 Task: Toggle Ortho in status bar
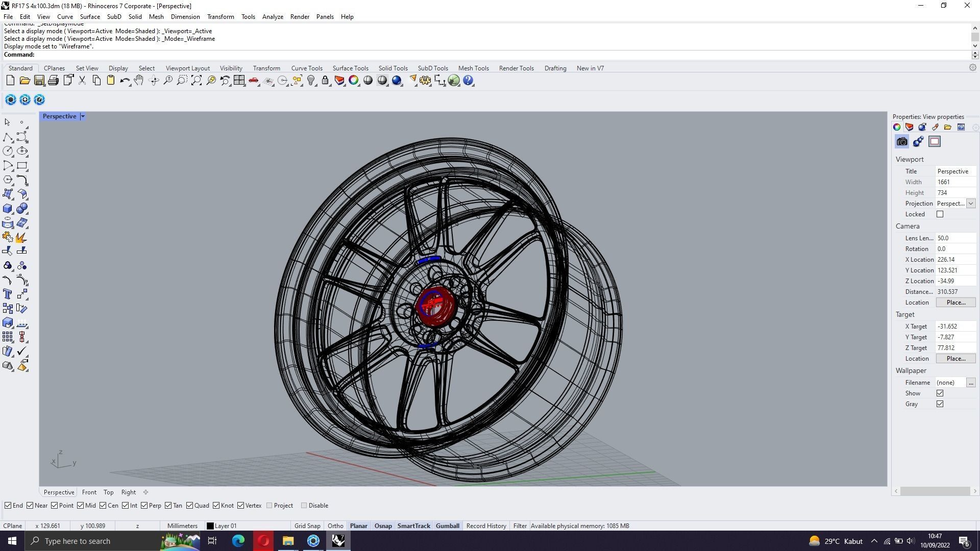point(335,526)
